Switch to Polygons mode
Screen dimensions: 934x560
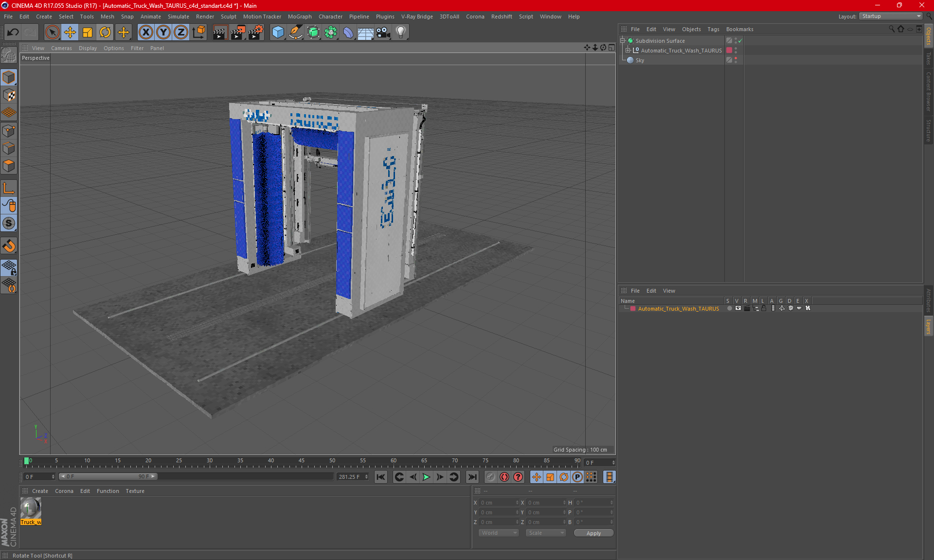(9, 166)
